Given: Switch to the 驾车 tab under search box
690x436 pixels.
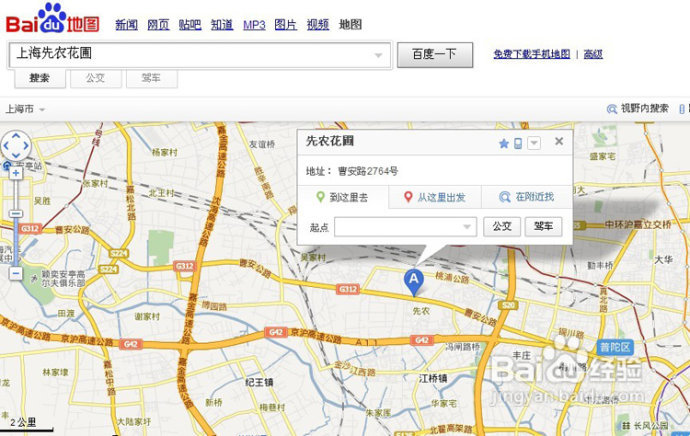Looking at the screenshot, I should [x=151, y=78].
